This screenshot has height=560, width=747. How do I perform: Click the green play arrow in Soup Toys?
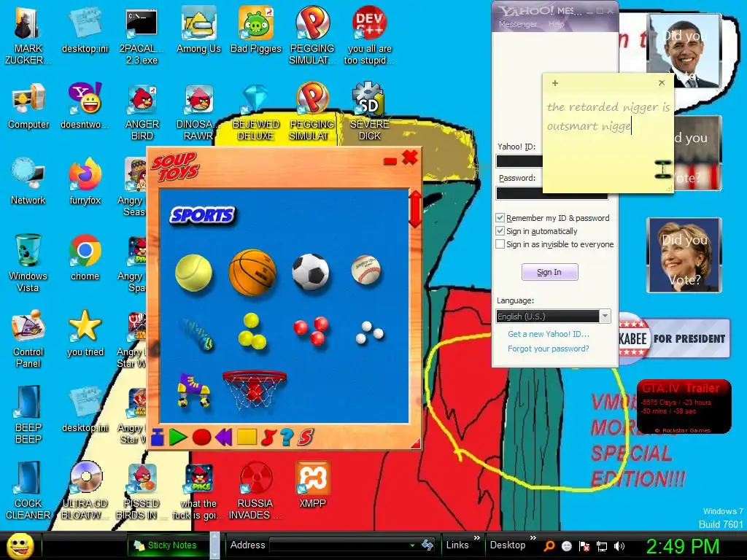178,437
